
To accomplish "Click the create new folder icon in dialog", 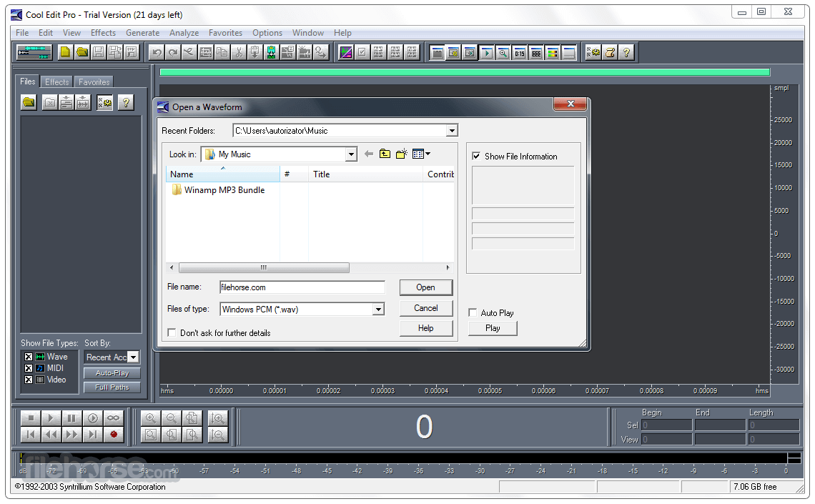I will click(401, 154).
